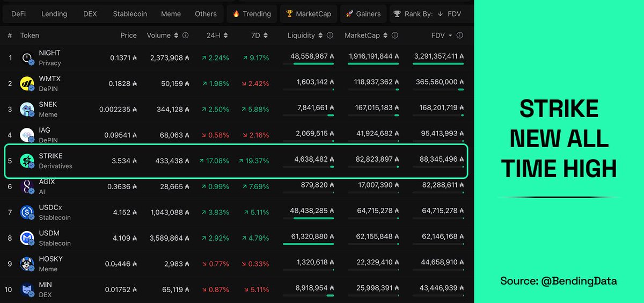Click the Price column header
Screen dimensions: 644x303
[128, 35]
